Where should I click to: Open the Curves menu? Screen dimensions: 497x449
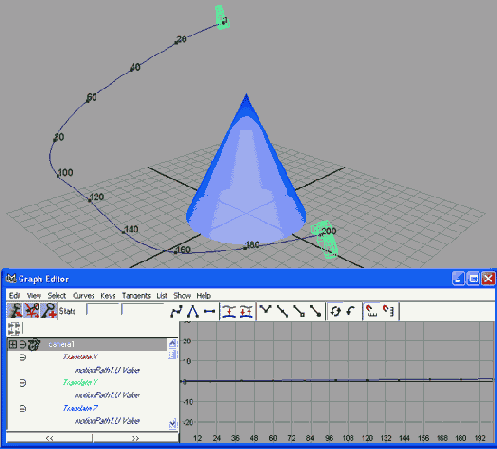(x=83, y=296)
